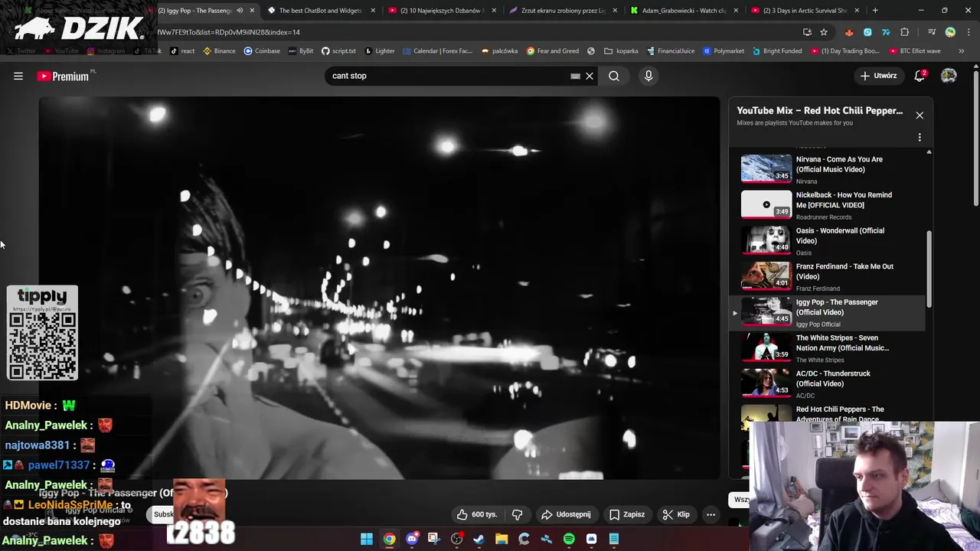
Task: Open the YouTube guide hamburger menu
Action: point(18,76)
